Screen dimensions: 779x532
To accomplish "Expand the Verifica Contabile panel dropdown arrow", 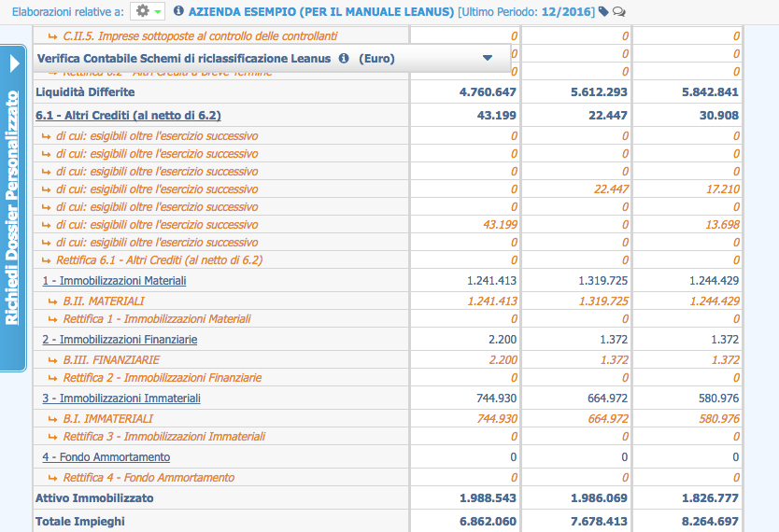I will click(x=487, y=58).
